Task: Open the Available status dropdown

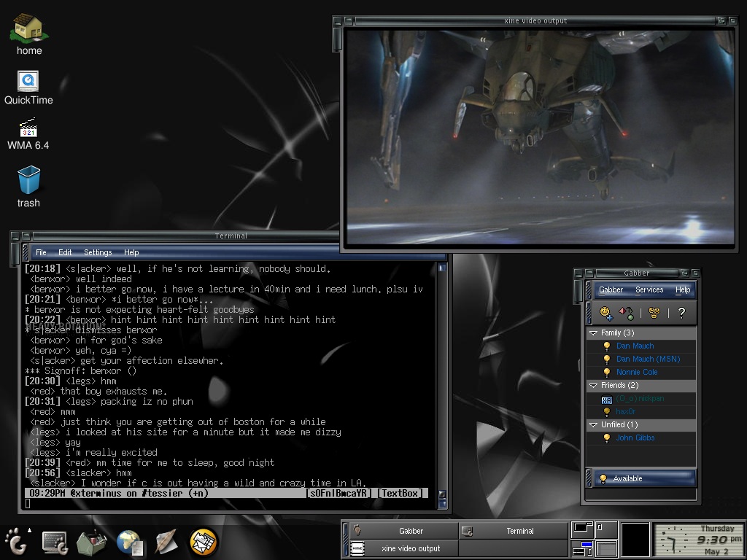Action: 645,478
